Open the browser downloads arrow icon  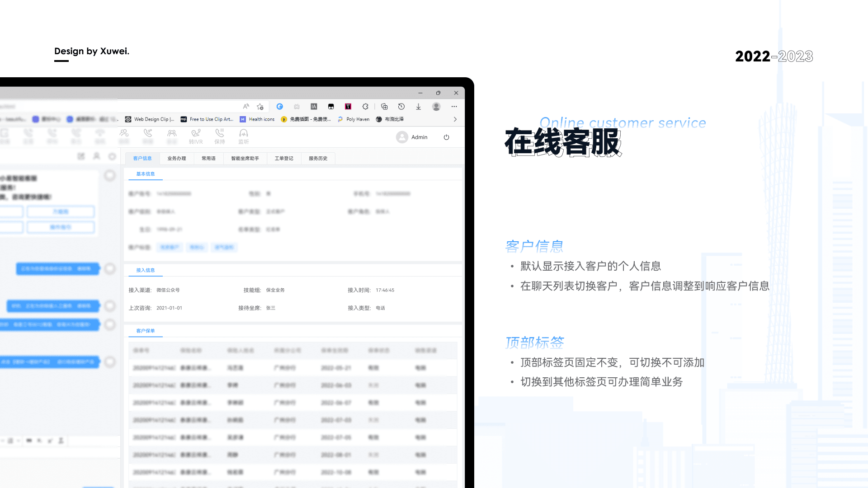point(418,107)
